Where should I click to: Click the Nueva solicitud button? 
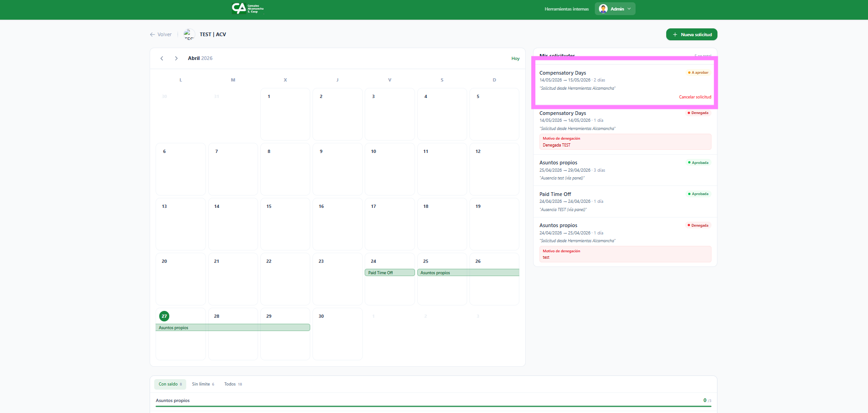pyautogui.click(x=691, y=34)
